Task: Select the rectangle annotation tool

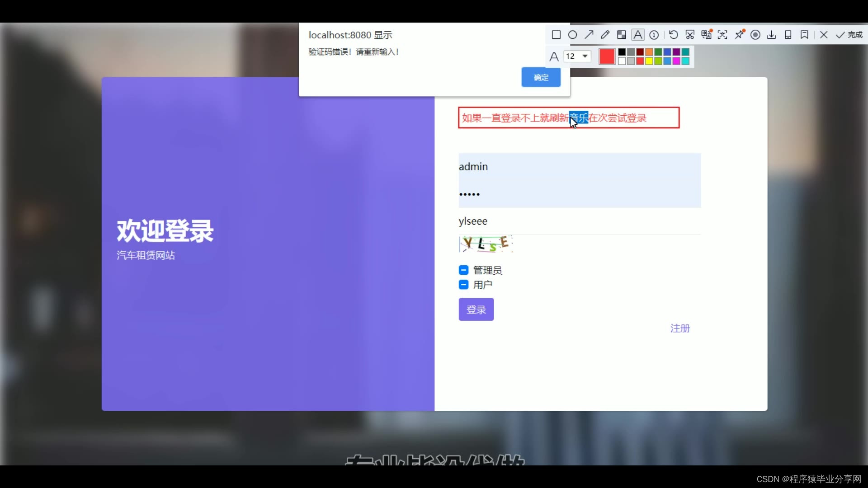Action: coord(556,35)
